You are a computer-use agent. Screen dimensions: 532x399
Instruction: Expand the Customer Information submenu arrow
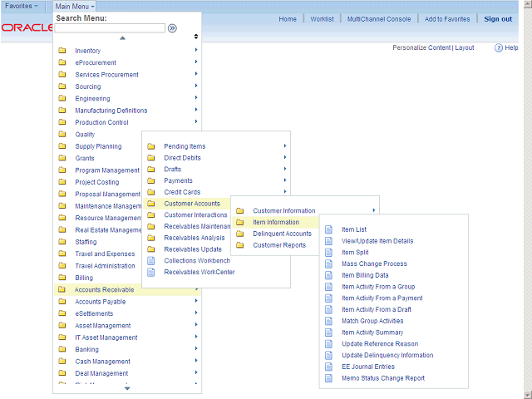click(374, 210)
